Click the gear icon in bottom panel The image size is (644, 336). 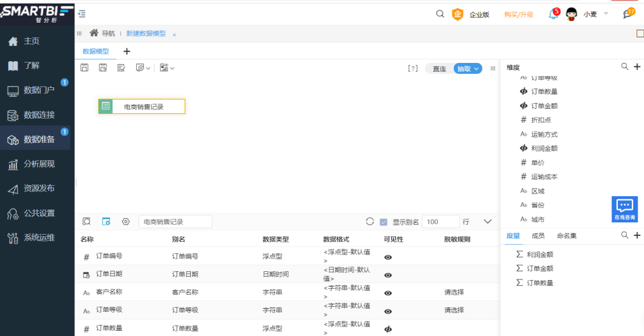pos(126,222)
